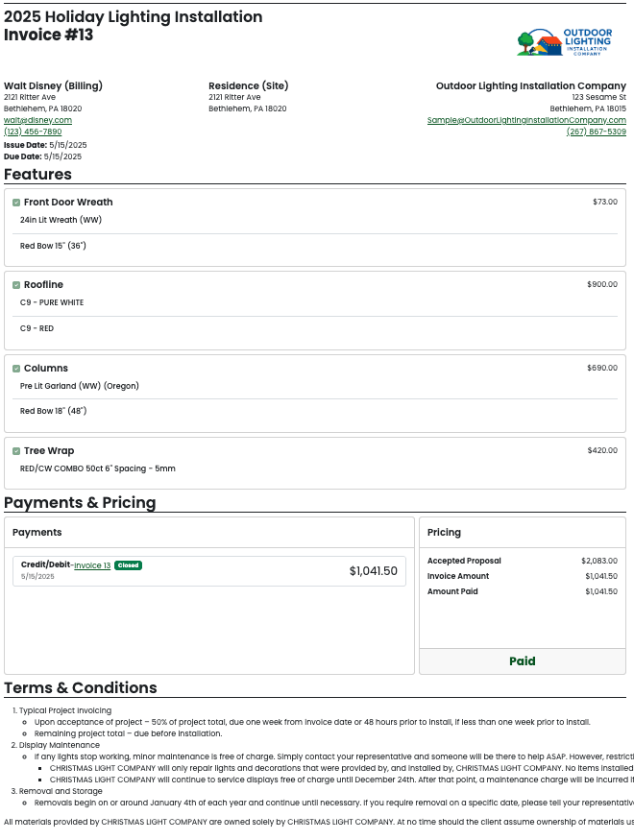Open the Invoice 13 payment link
This screenshot has height=840, width=634.
click(x=92, y=565)
